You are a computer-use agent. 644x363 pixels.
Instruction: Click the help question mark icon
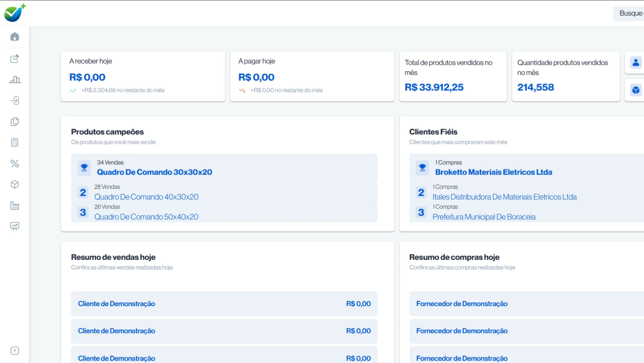pyautogui.click(x=15, y=351)
